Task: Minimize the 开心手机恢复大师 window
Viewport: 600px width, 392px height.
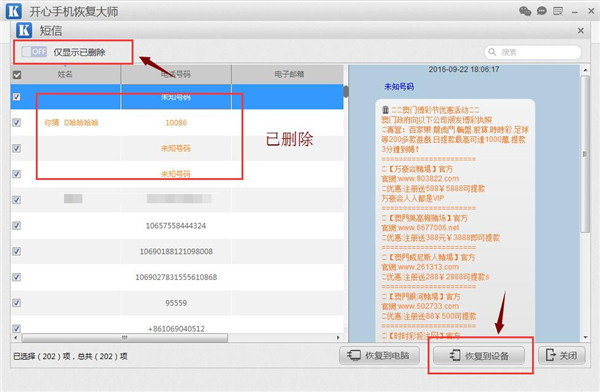Action: pos(574,12)
